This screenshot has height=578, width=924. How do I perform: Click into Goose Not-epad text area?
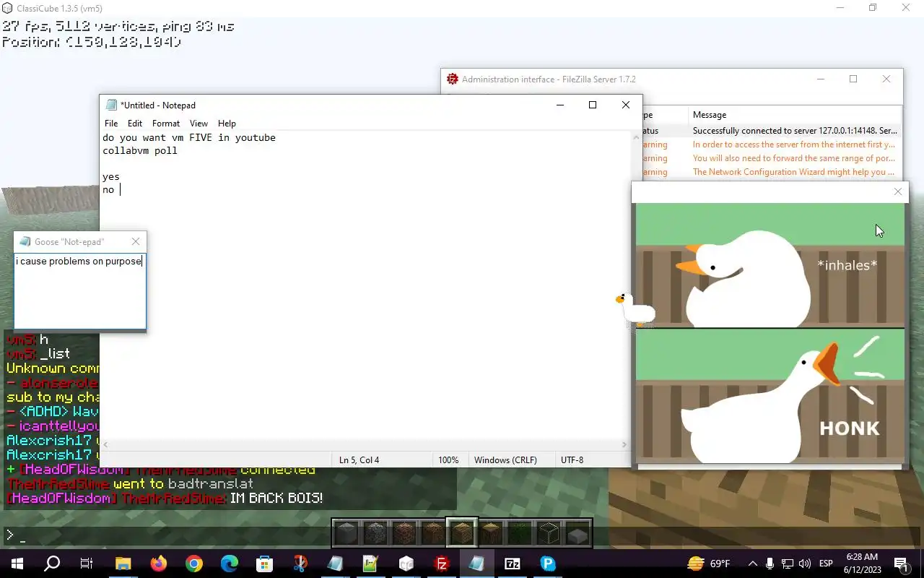pos(80,292)
